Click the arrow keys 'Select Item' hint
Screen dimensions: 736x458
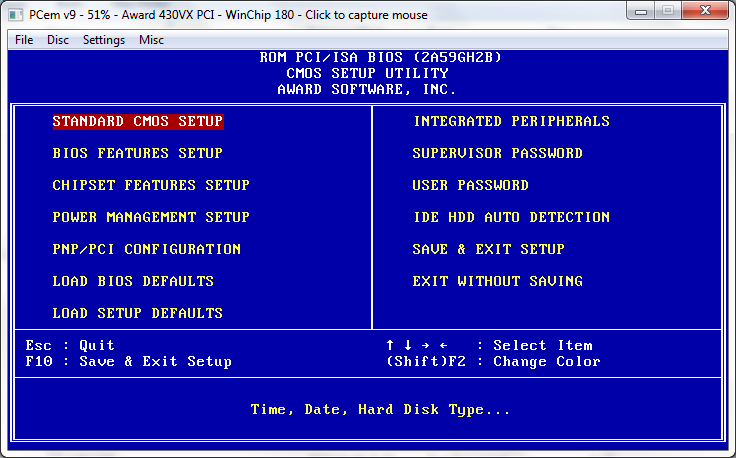pos(489,345)
